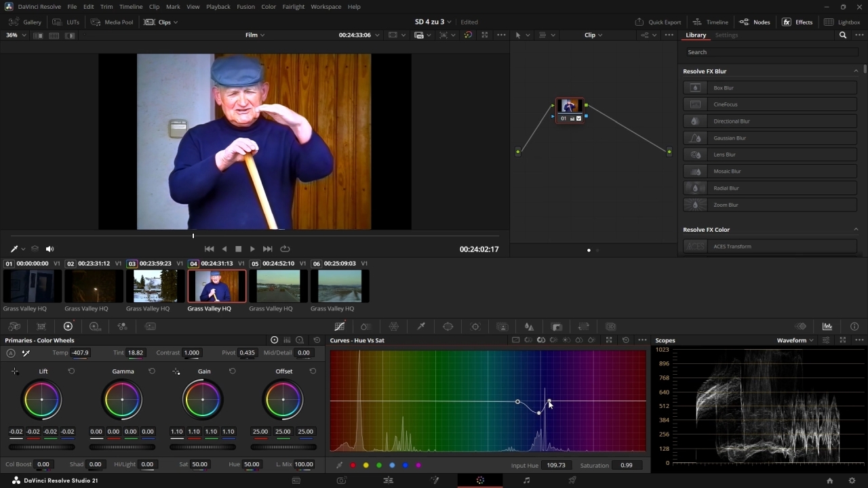This screenshot has width=868, height=488.
Task: Select the red hue swatch under curves
Action: click(353, 465)
